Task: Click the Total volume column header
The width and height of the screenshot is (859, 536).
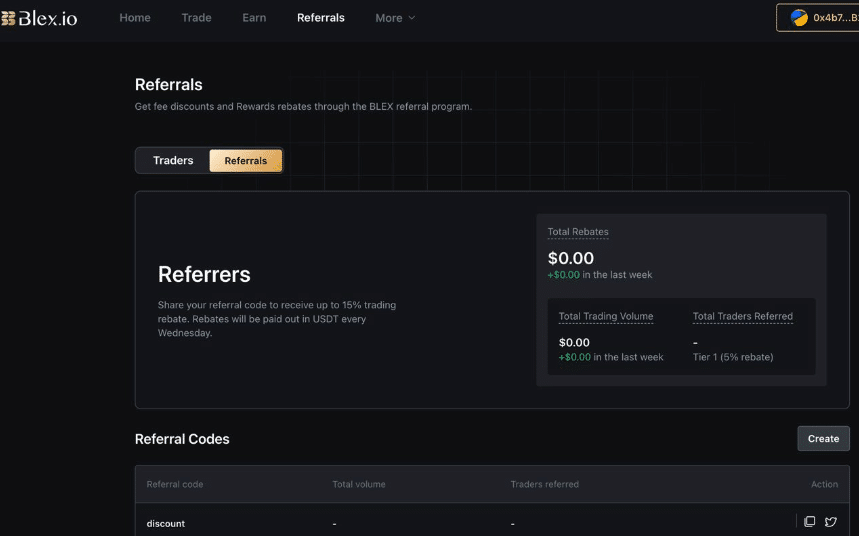Action: point(359,484)
